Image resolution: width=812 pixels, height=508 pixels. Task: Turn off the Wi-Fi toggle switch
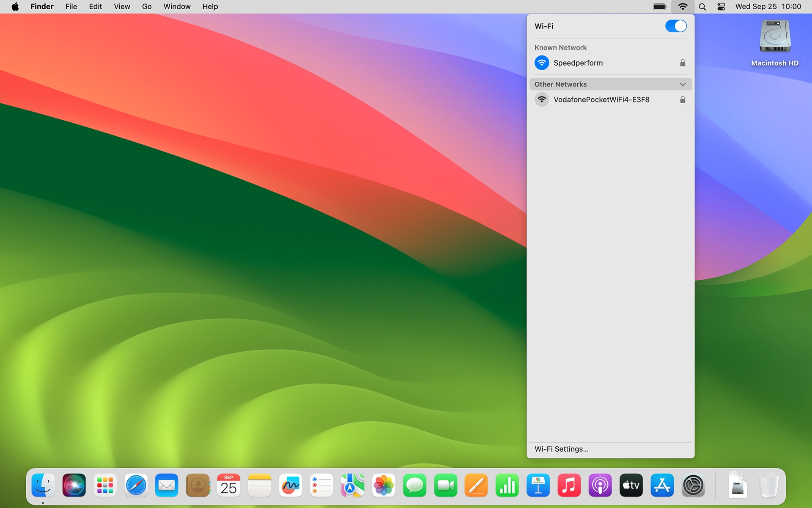tap(675, 26)
